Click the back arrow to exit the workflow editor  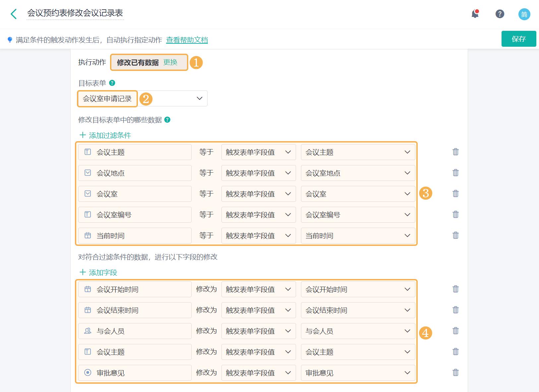point(13,14)
